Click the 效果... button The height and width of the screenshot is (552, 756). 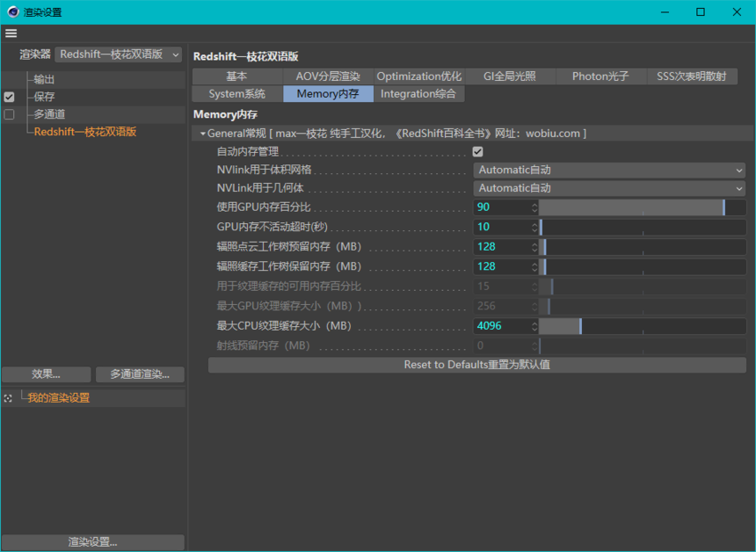click(47, 374)
